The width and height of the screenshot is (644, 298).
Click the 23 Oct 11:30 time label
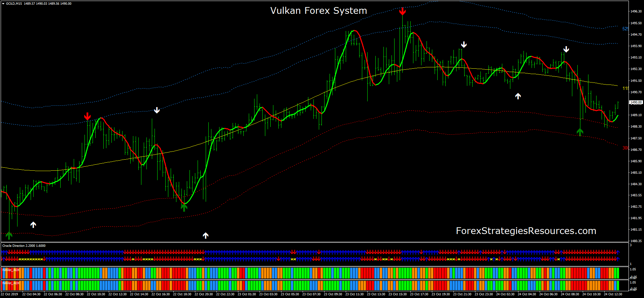click(354, 294)
